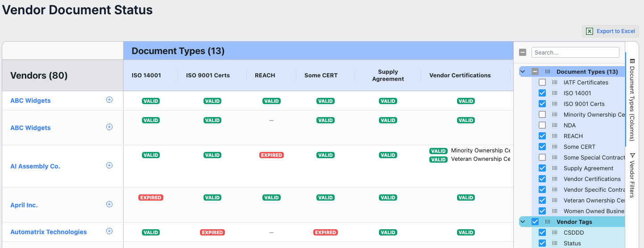The height and width of the screenshot is (248, 644).
Task: Click drag handle icon beside NDA
Action: [x=555, y=125]
